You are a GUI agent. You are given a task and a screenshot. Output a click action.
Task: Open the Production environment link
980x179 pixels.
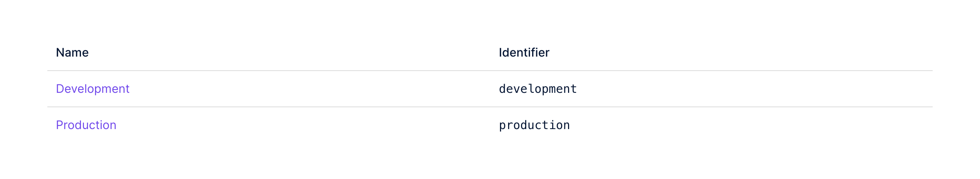(x=86, y=125)
